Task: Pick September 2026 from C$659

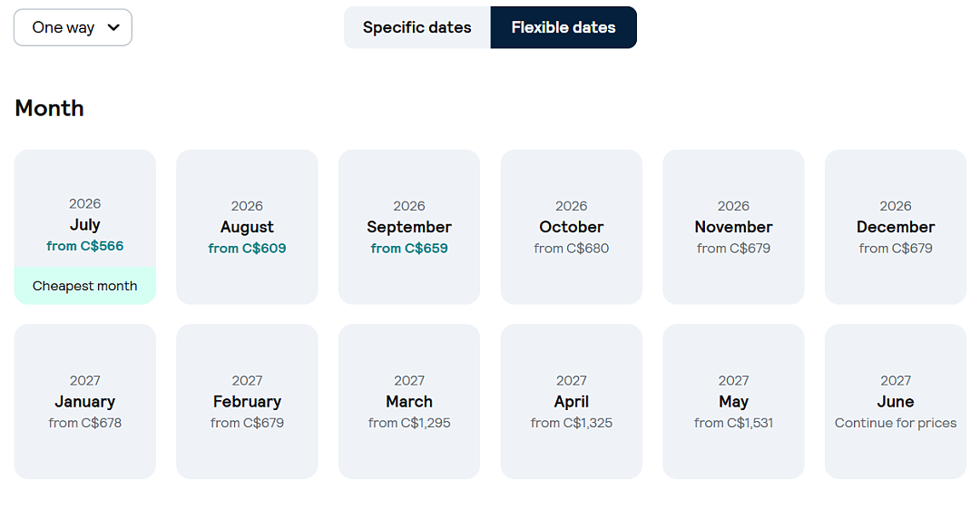Action: coord(409,227)
